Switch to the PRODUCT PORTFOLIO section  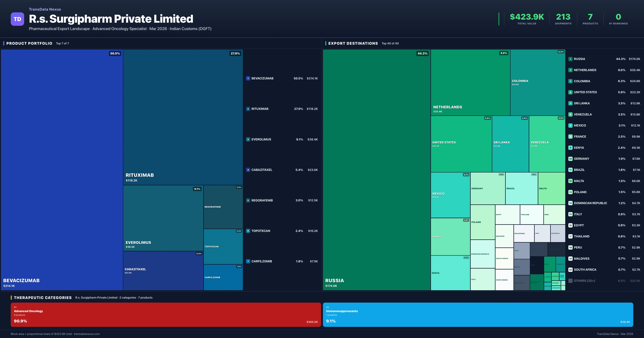[29, 43]
